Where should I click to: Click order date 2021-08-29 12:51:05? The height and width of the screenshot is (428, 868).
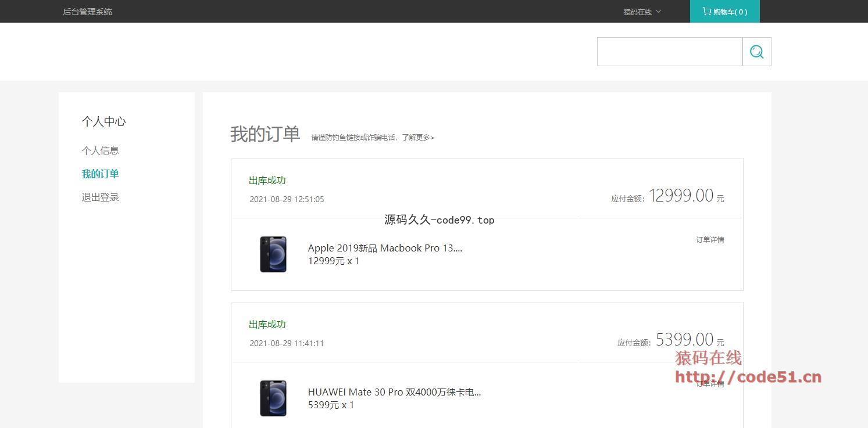click(287, 199)
